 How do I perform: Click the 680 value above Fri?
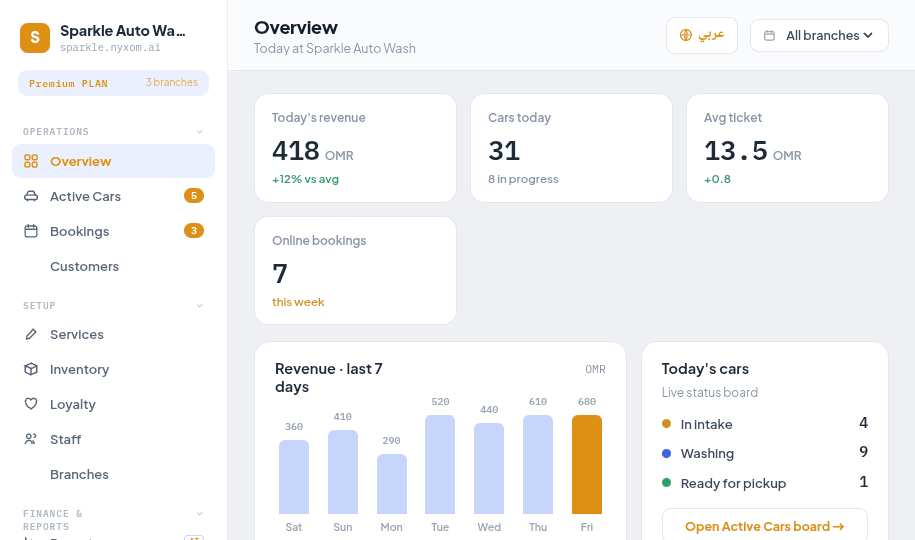[586, 402]
